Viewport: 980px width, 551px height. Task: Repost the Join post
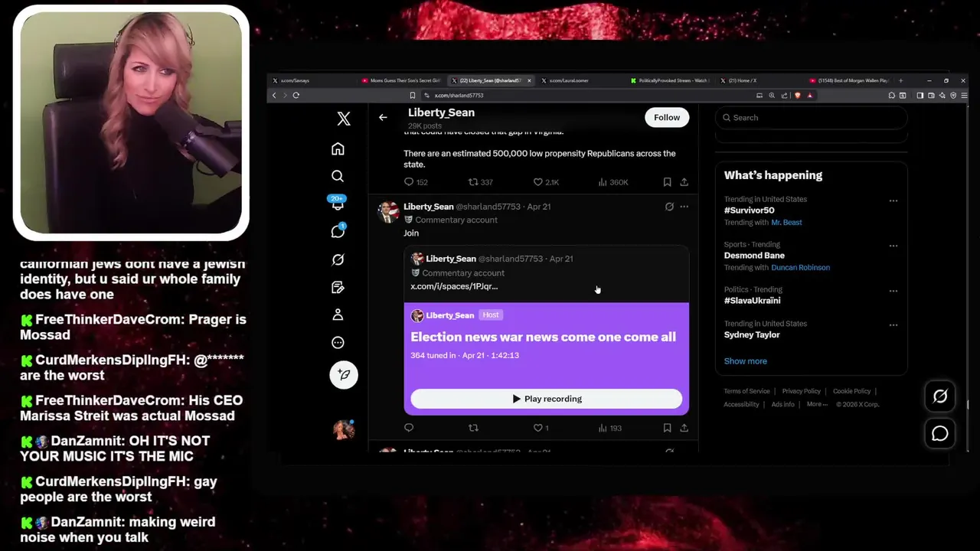click(473, 428)
